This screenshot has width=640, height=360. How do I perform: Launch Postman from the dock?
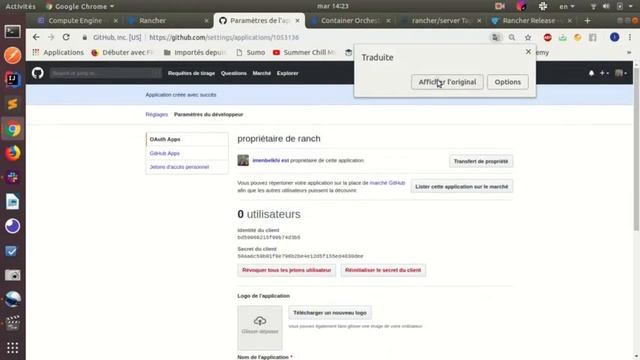(12, 56)
